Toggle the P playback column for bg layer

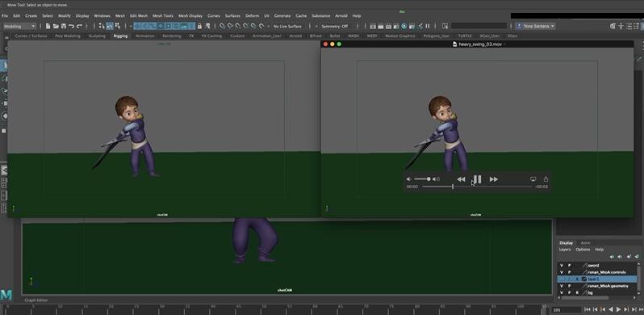point(569,293)
